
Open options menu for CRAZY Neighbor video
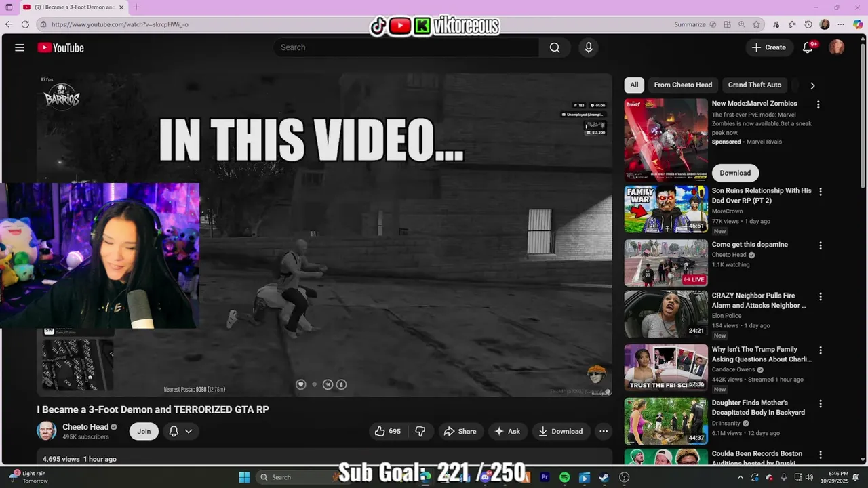pyautogui.click(x=820, y=297)
